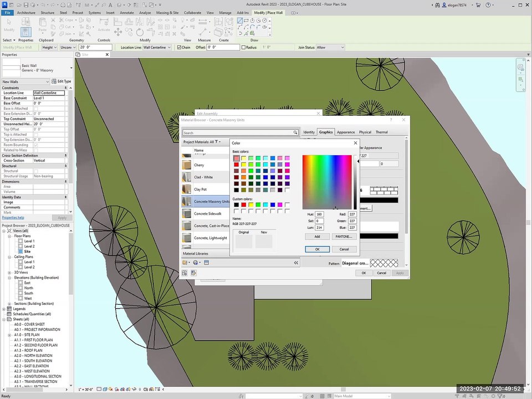Toggle the Chain checkbox in options bar
532x399 pixels.
click(x=179, y=48)
